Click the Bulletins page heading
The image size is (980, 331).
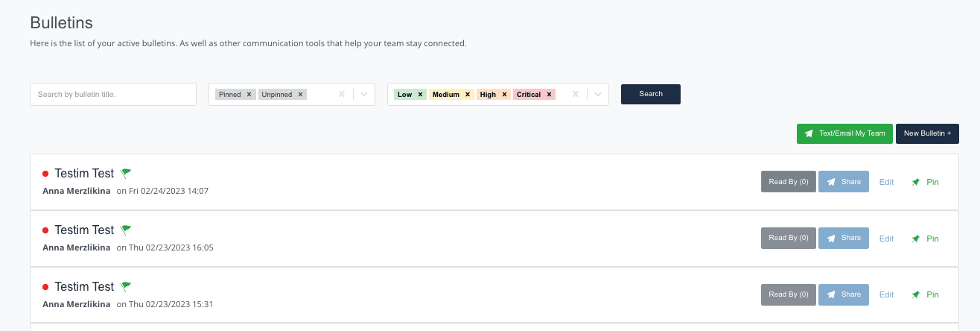(x=61, y=23)
